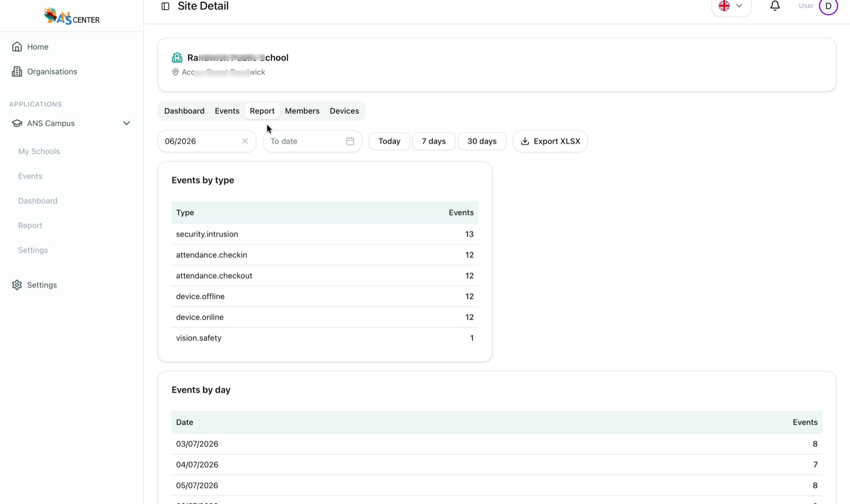The height and width of the screenshot is (504, 850).
Task: Open Events in the sidebar submenu
Action: (x=30, y=176)
